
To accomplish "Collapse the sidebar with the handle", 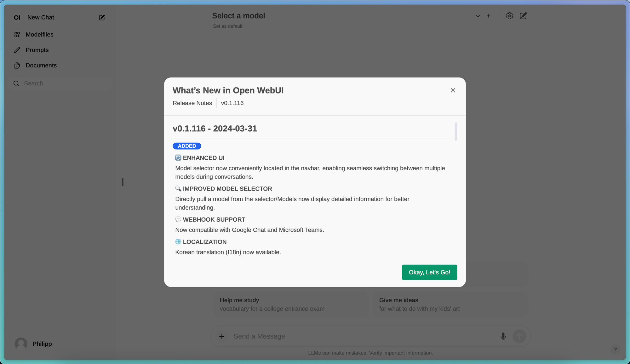I will 123,182.
